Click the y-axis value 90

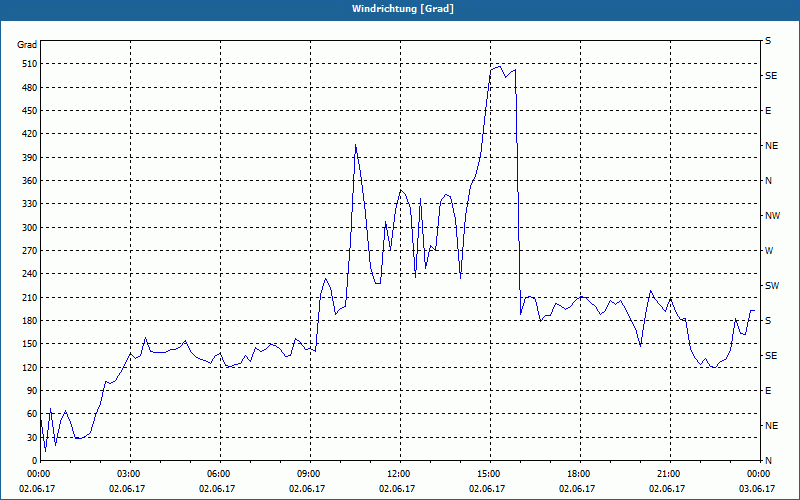[x=30, y=391]
